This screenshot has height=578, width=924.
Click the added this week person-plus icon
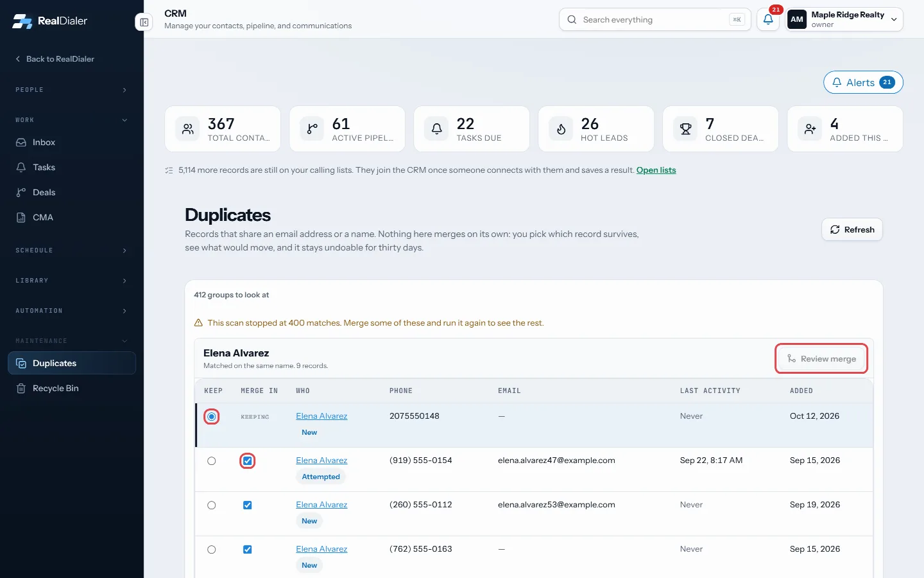(x=810, y=129)
